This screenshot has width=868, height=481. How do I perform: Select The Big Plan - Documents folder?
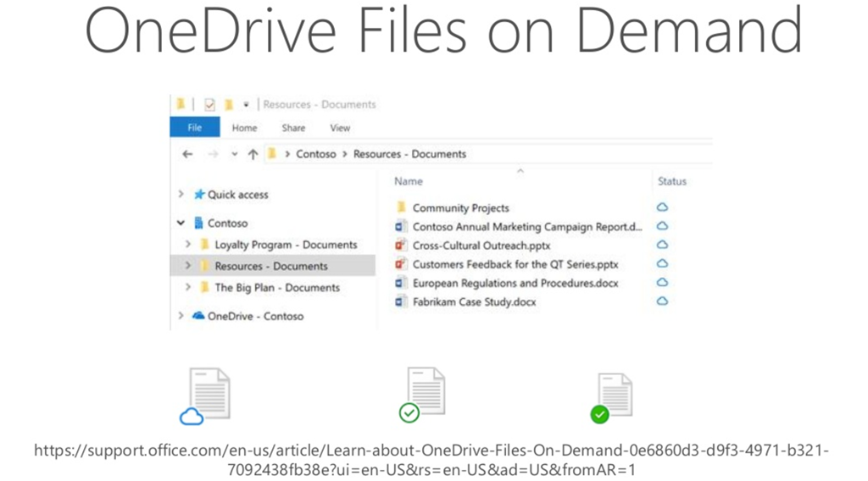[277, 287]
